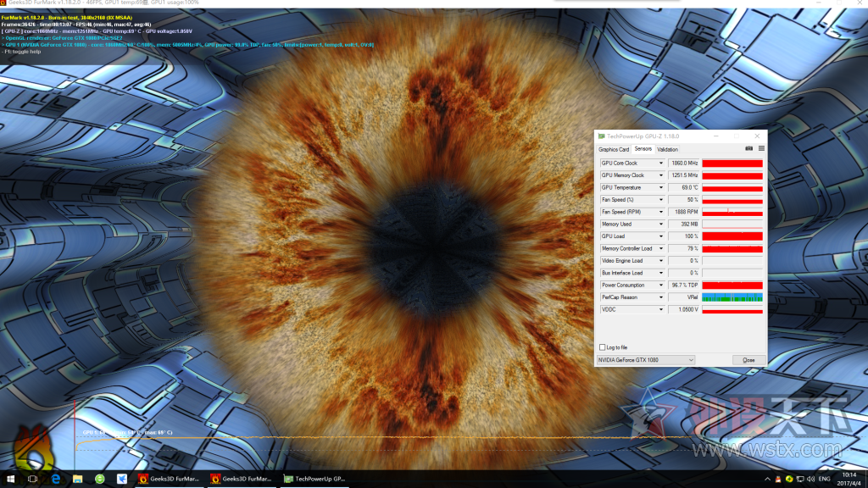
Task: Click the 69.0 °C temperature value
Action: tap(684, 187)
